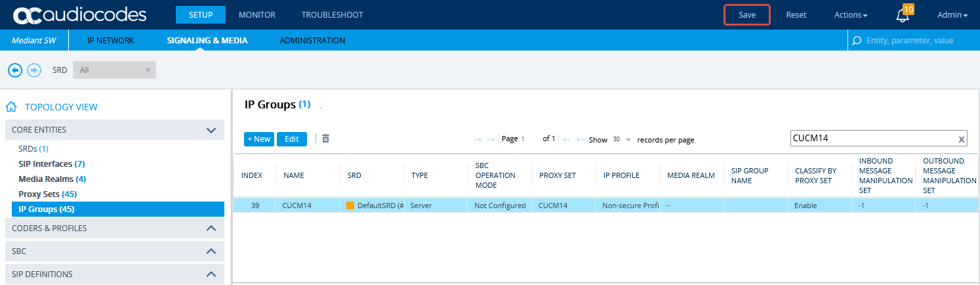Go to previous page arrow
The image size is (980, 285).
[x=490, y=139]
